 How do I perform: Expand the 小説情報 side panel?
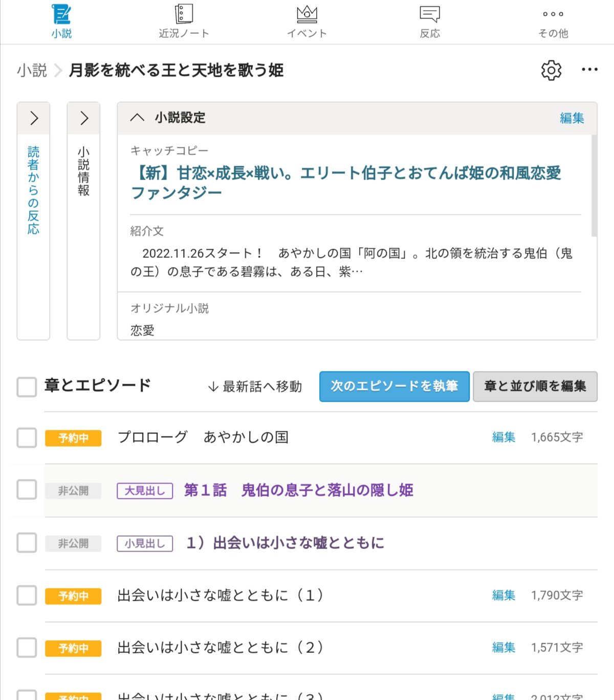[x=84, y=118]
